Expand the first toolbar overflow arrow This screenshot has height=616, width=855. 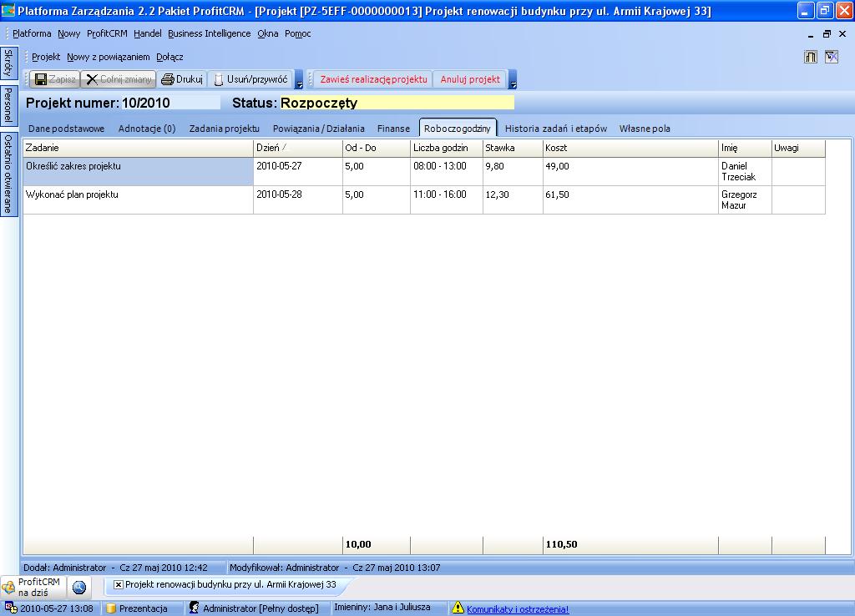299,82
